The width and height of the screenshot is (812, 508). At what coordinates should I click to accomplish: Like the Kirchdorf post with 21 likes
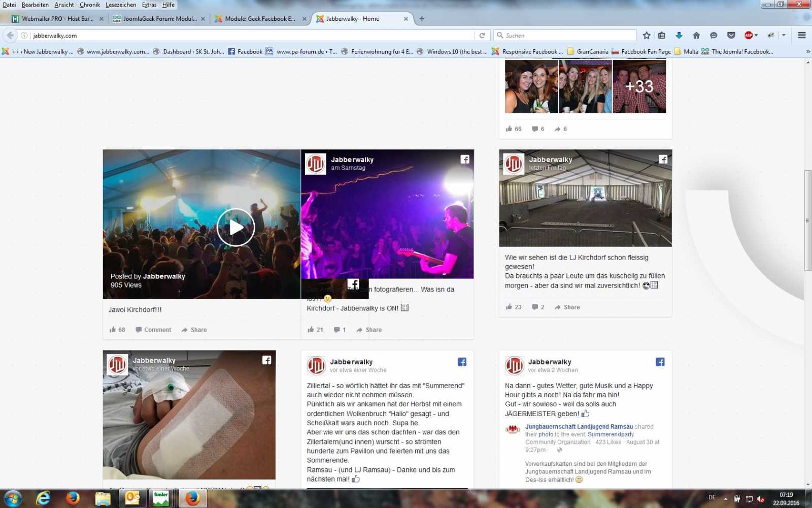[315, 330]
